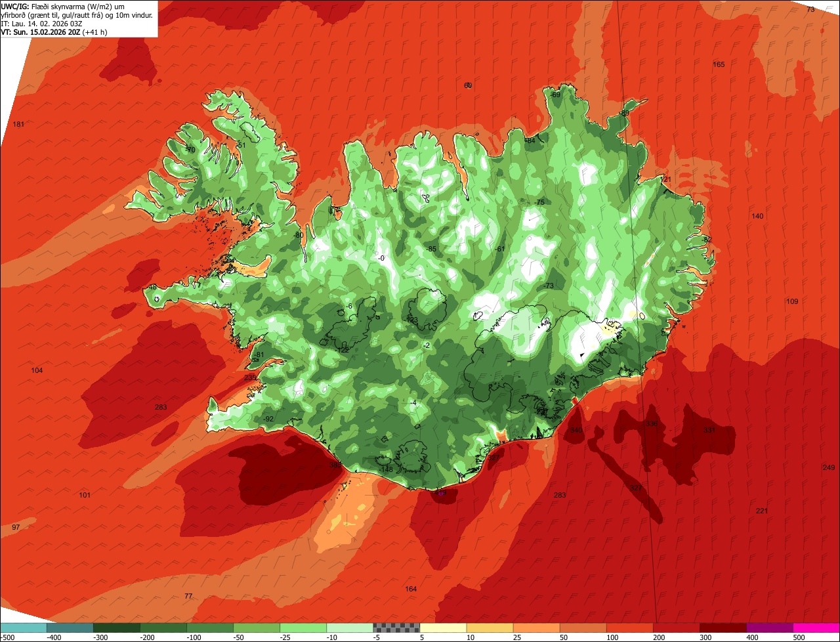Select the dark maroon 300 to 400 swatch

[723, 628]
